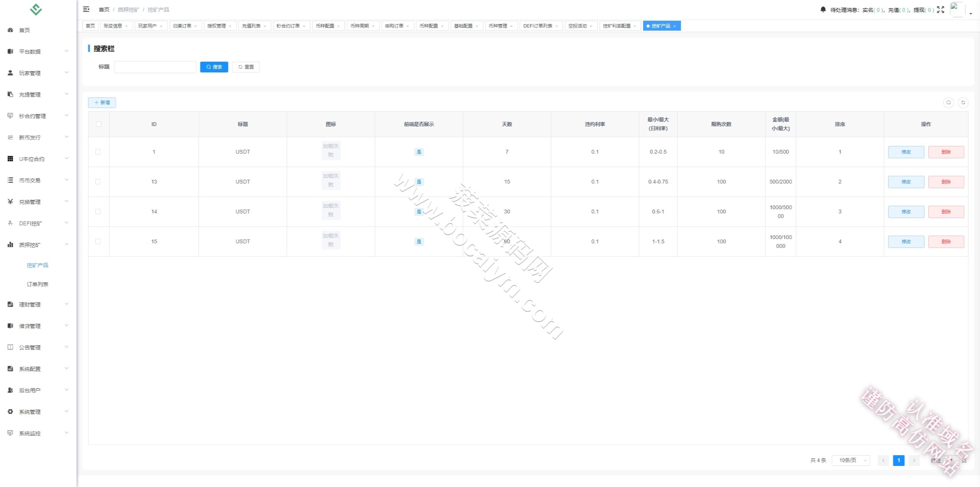Check the row with ID 15
Image resolution: width=980 pixels, height=487 pixels.
98,241
